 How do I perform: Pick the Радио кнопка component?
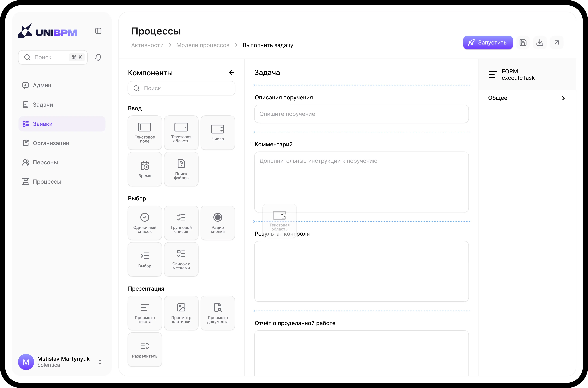click(x=218, y=223)
